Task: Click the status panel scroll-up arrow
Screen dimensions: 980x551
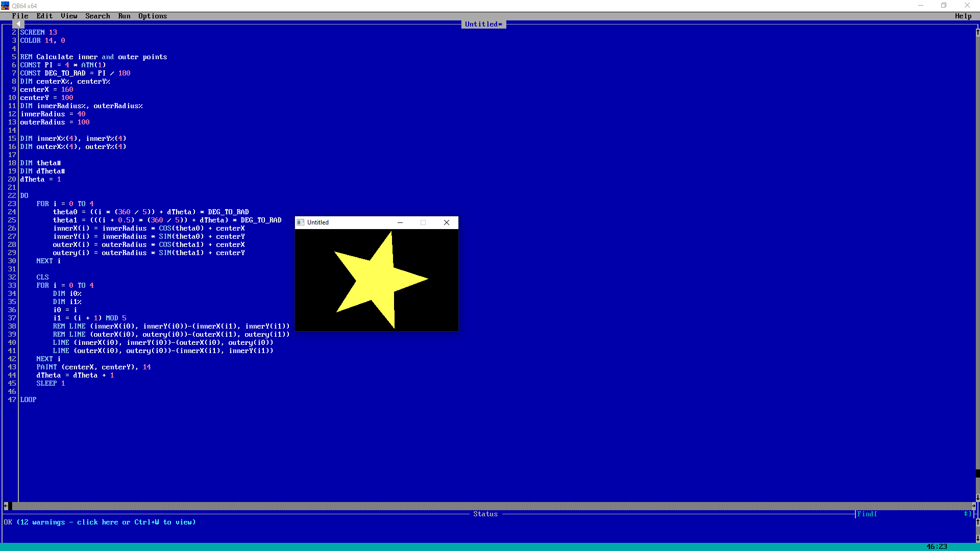Action: 977,522
